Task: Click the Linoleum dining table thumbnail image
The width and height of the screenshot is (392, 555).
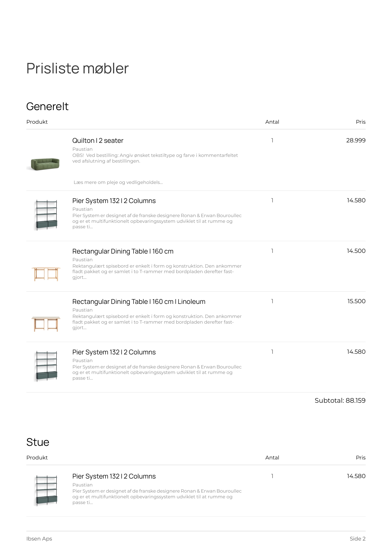Action: click(46, 324)
